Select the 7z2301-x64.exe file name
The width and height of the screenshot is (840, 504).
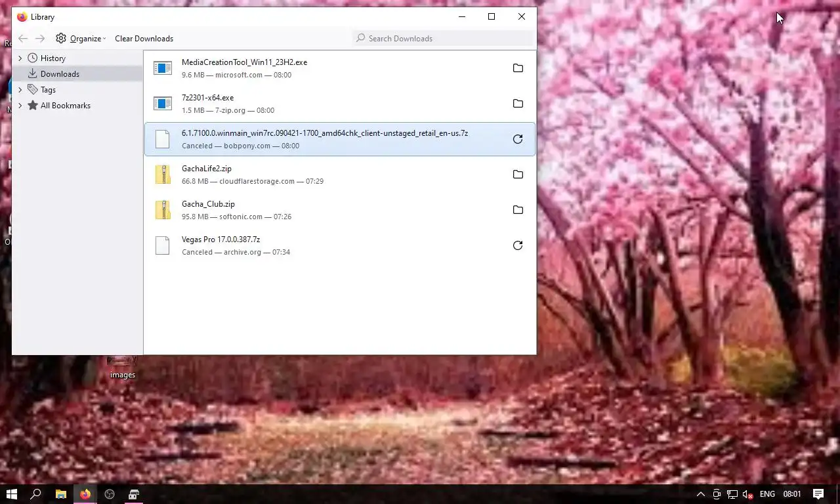click(x=207, y=98)
